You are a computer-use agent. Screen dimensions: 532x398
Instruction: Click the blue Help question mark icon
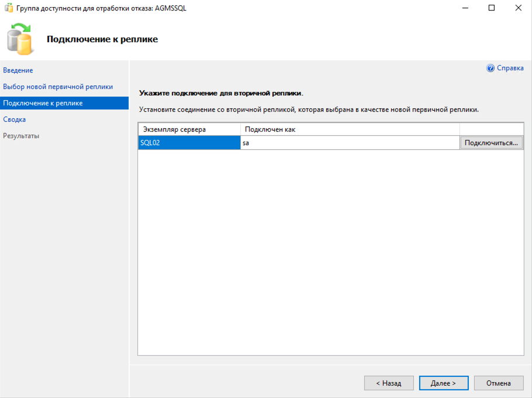490,68
